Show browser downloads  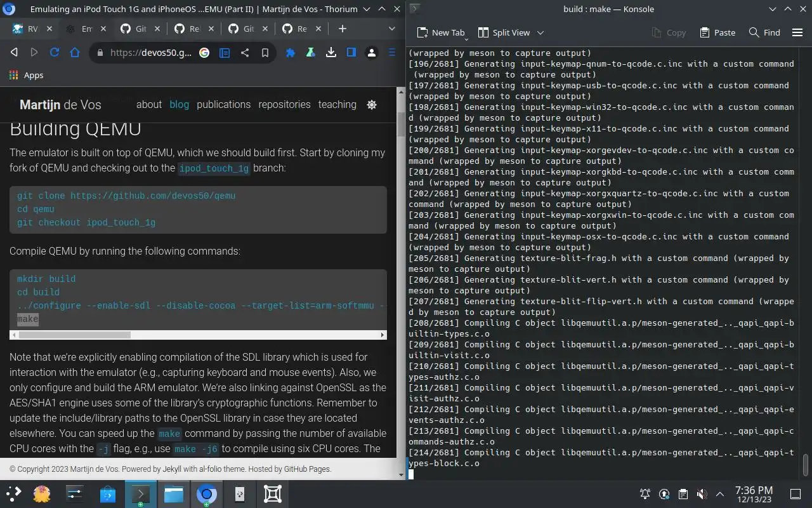[331, 53]
